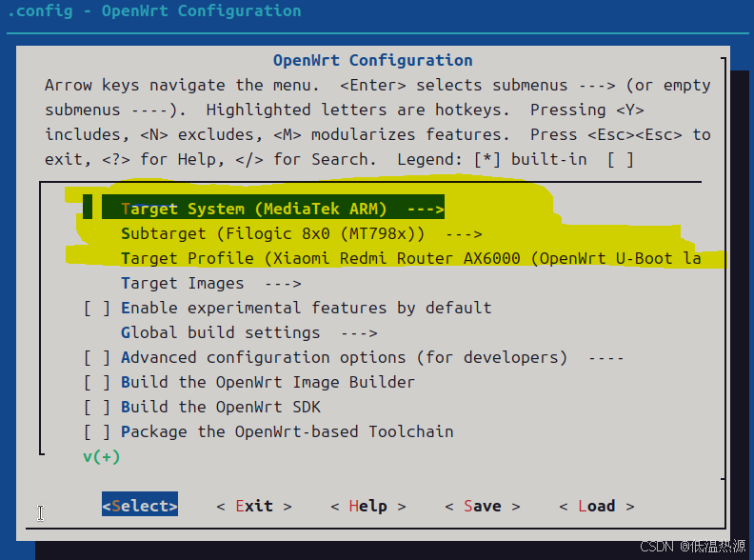This screenshot has width=754, height=560.
Task: Click the .config title text at top
Action: 153,11
